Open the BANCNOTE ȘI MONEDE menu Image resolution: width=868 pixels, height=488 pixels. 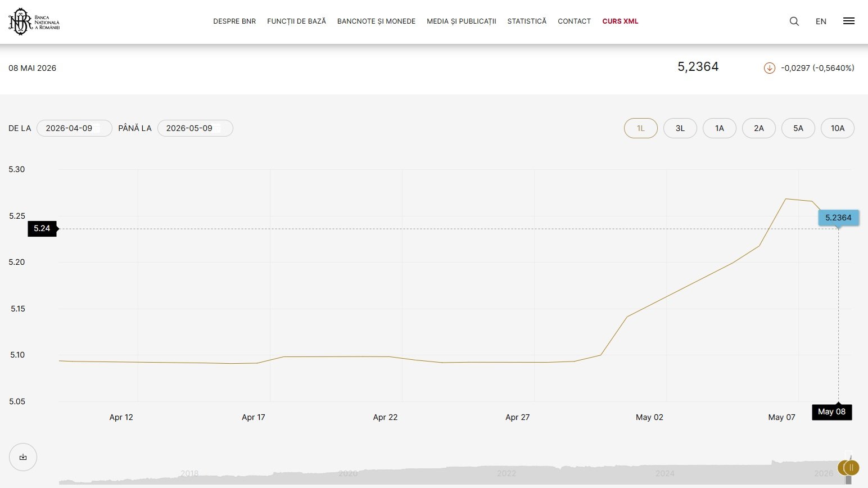click(x=376, y=21)
